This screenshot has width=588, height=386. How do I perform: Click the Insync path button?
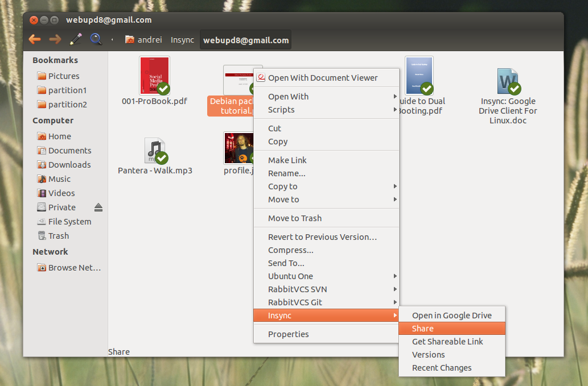pos(182,40)
